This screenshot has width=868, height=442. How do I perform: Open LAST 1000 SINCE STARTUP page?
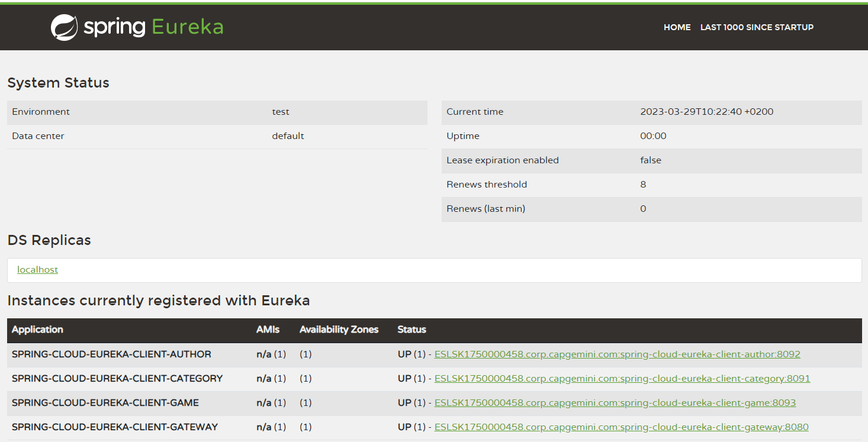[x=757, y=27]
